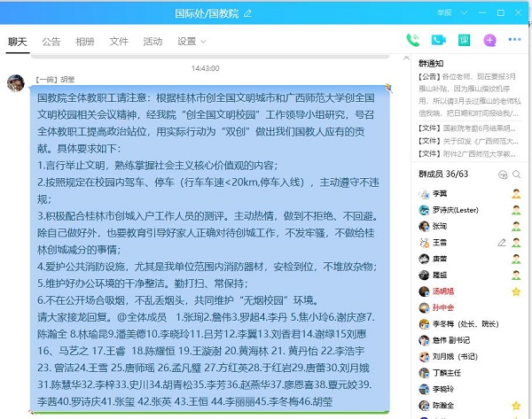Click the owner badge icon beside 李翼
Viewport: 532px width, 419px height.
point(516,194)
